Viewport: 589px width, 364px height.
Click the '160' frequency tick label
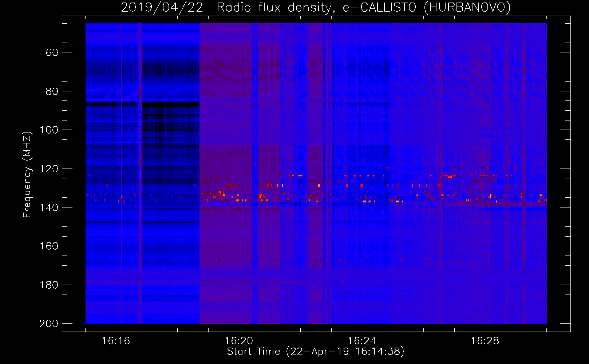(x=49, y=246)
